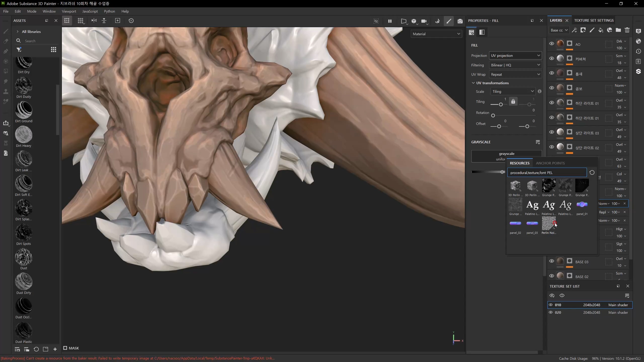
Task: Click the refresh icon beside the resource search field
Action: point(592,172)
